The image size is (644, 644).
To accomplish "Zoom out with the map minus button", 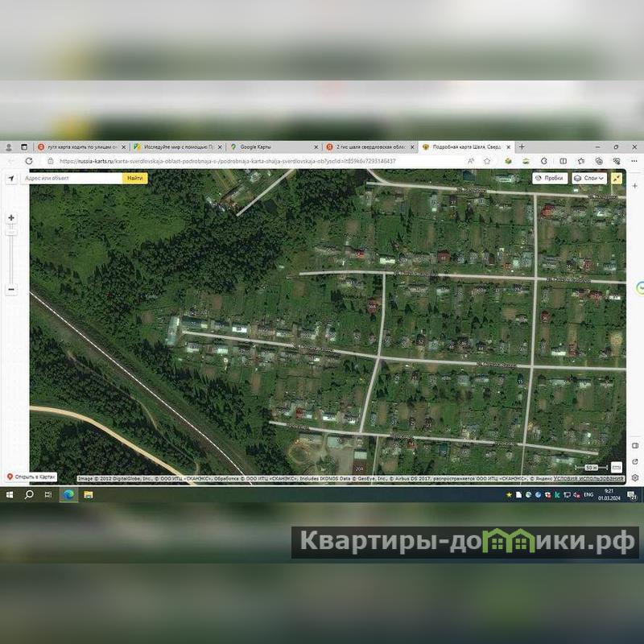I will 11,289.
